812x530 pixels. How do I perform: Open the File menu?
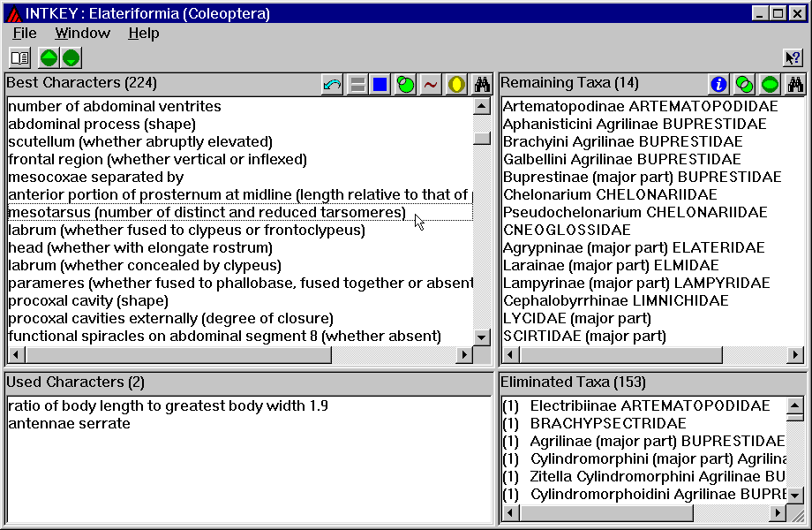click(25, 34)
